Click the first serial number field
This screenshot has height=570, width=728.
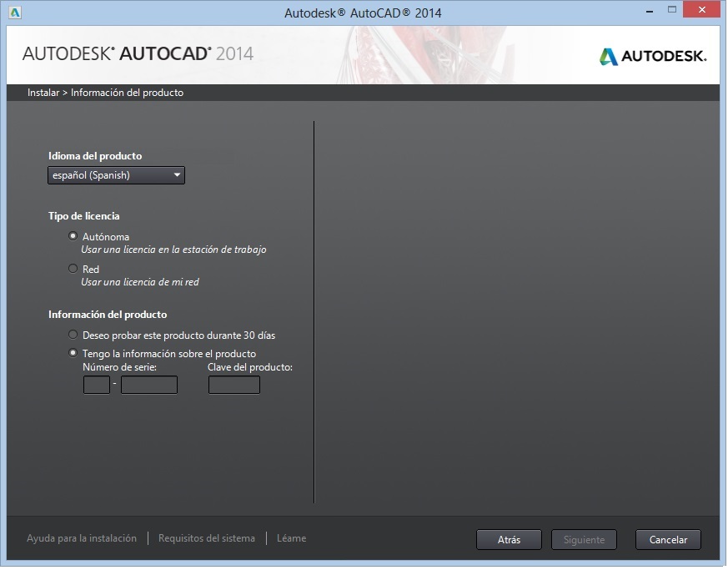(97, 385)
